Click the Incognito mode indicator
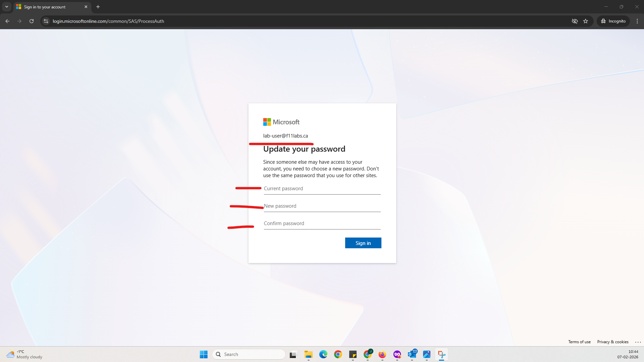 pos(613,21)
